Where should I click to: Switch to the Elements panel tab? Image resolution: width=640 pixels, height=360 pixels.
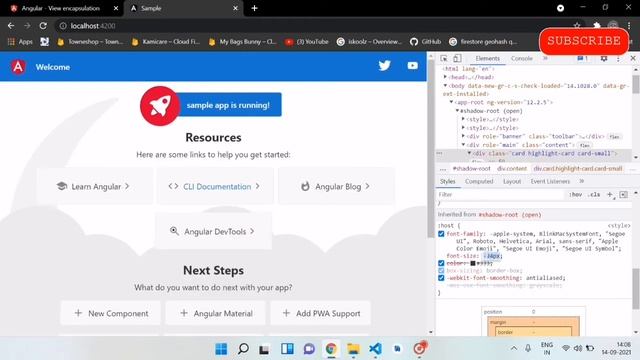click(487, 58)
